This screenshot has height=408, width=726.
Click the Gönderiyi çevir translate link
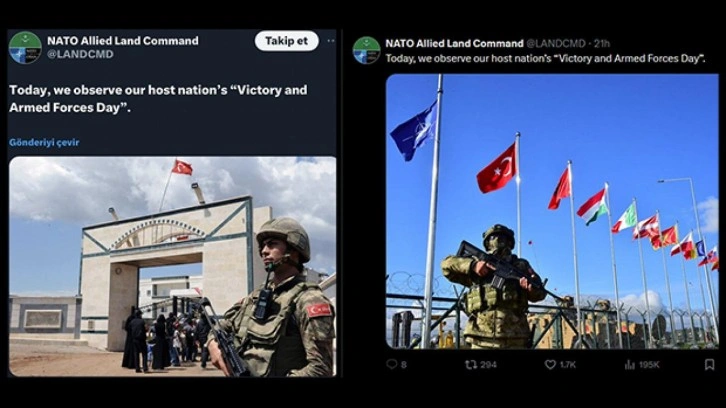click(44, 142)
